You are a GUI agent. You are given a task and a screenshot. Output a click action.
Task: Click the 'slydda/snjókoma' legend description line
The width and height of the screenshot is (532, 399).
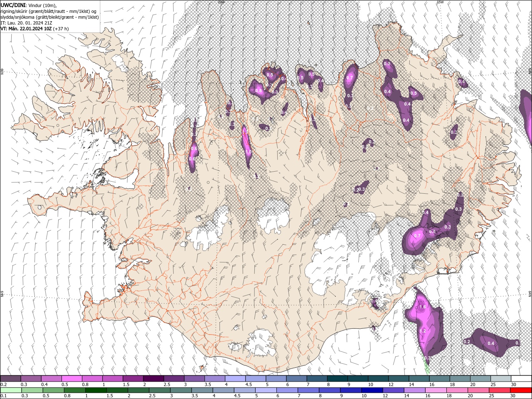click(x=49, y=17)
